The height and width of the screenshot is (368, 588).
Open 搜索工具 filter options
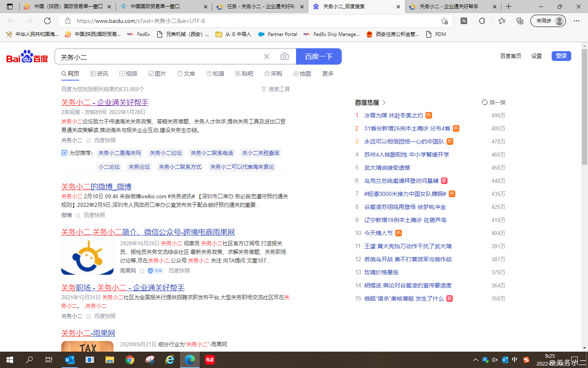(x=276, y=89)
